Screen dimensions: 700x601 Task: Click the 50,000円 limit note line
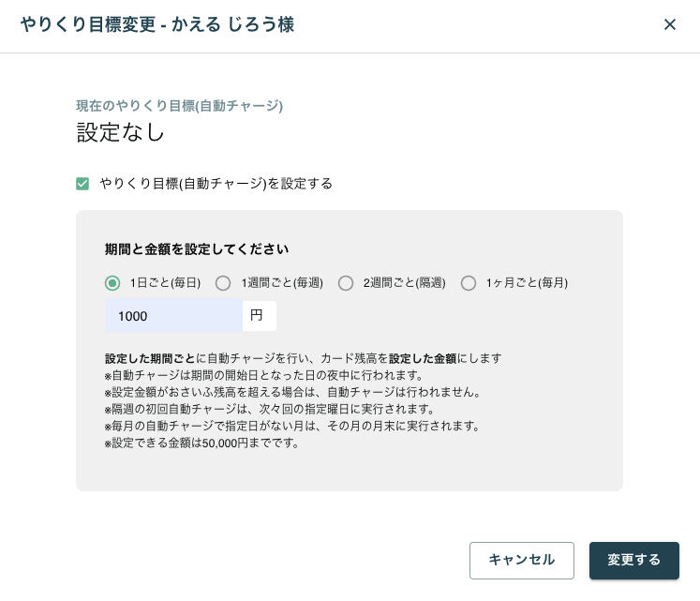(x=202, y=443)
